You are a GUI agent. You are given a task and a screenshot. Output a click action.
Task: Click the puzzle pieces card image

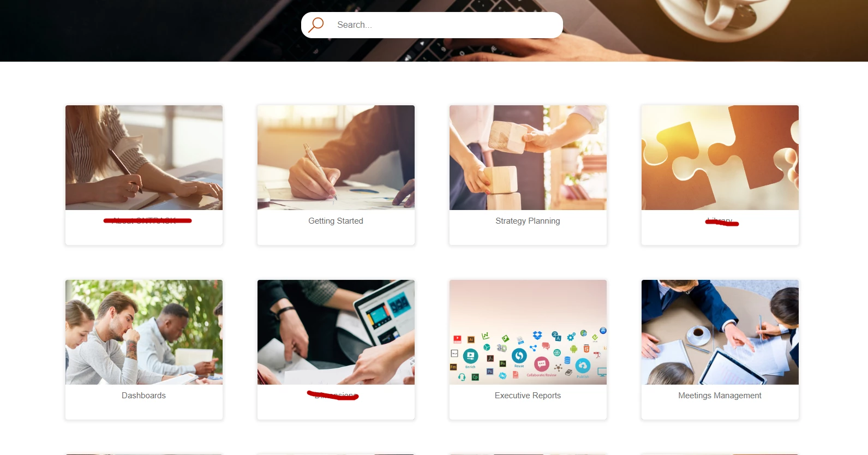(720, 158)
